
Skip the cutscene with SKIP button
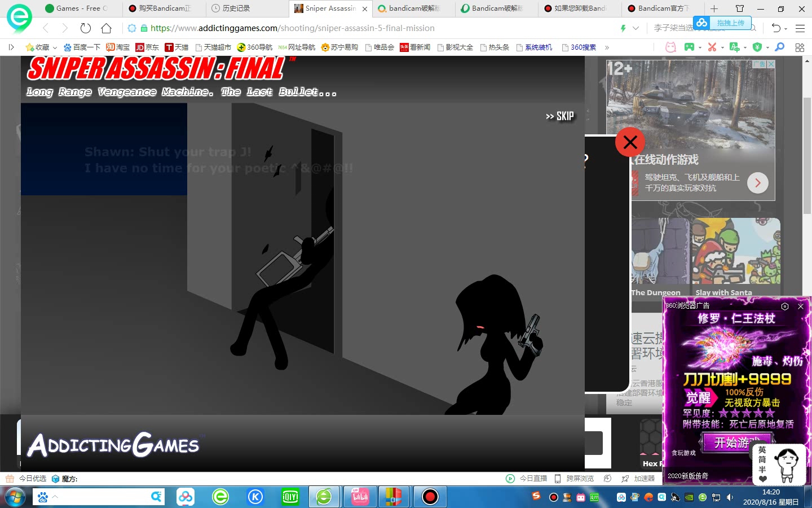(x=560, y=116)
